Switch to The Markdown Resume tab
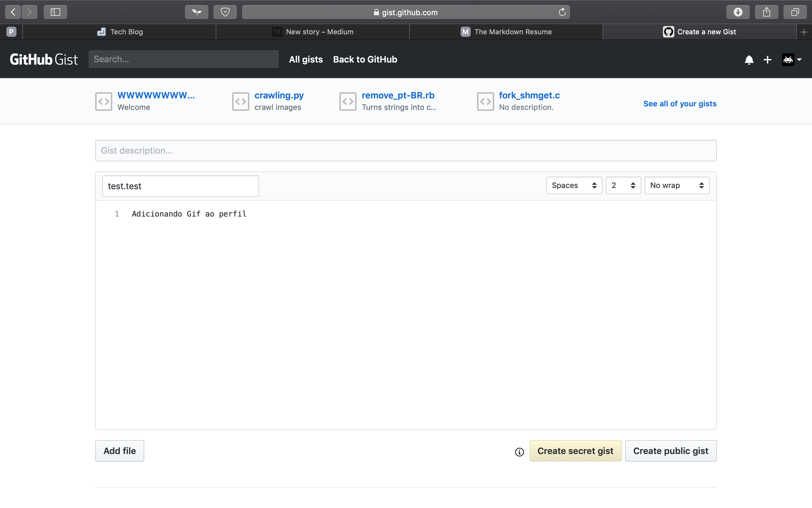The width and height of the screenshot is (812, 508). pyautogui.click(x=506, y=32)
